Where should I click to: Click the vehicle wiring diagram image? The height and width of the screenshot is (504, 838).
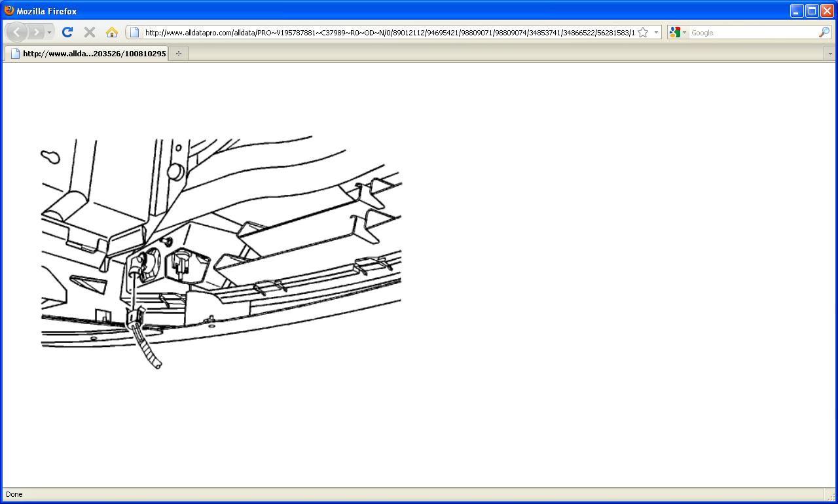[221, 253]
